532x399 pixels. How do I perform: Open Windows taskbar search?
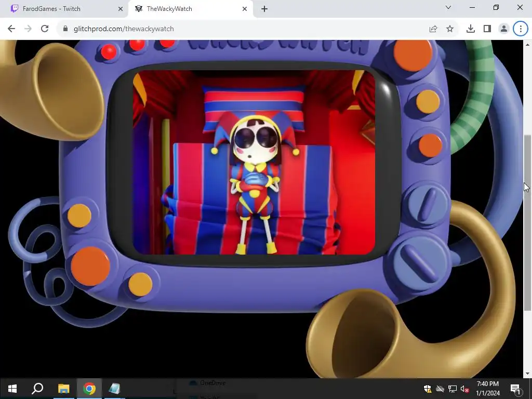pyautogui.click(x=37, y=389)
